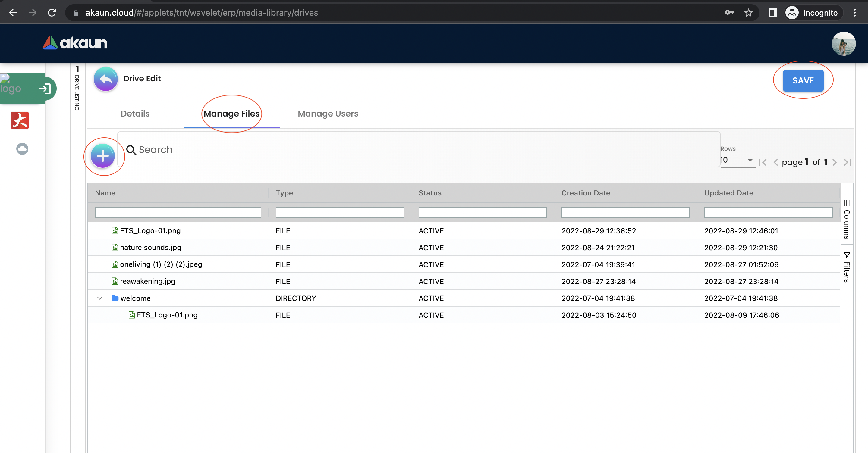
Task: Collapse the welcome directory chevron
Action: tap(100, 298)
